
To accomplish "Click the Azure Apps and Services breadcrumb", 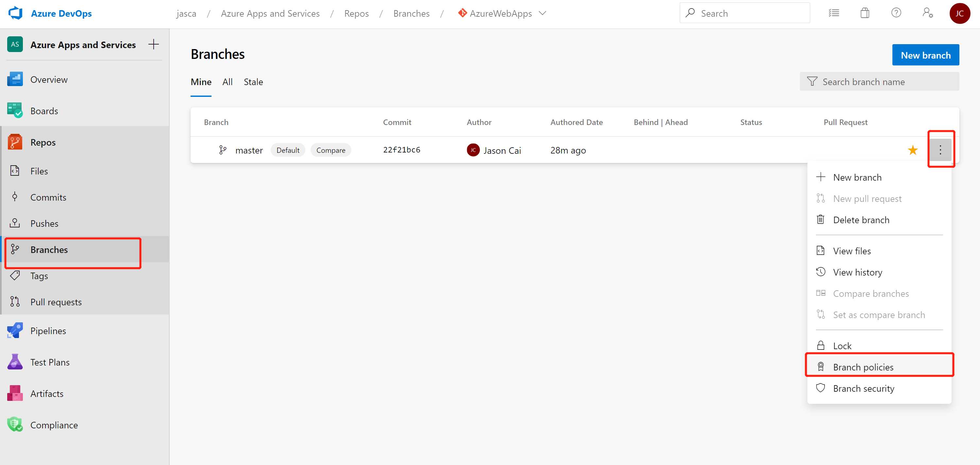I will point(270,13).
